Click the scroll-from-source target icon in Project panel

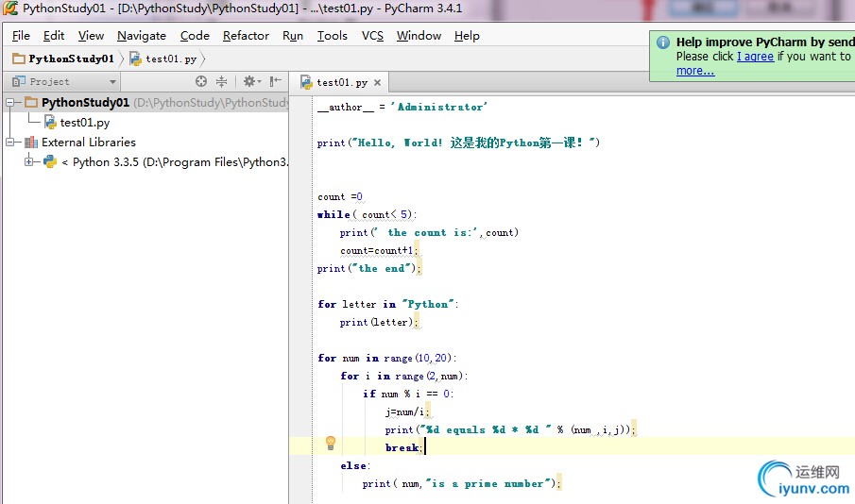click(x=201, y=81)
